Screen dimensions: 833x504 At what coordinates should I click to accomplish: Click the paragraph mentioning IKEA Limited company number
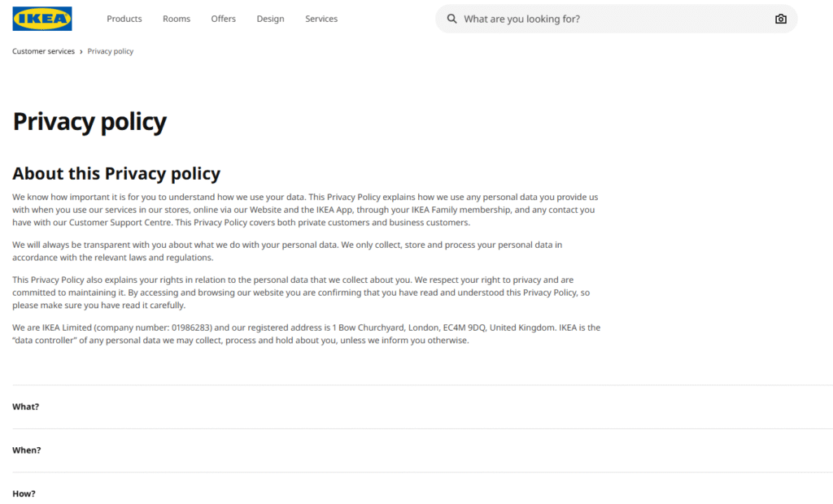click(306, 334)
